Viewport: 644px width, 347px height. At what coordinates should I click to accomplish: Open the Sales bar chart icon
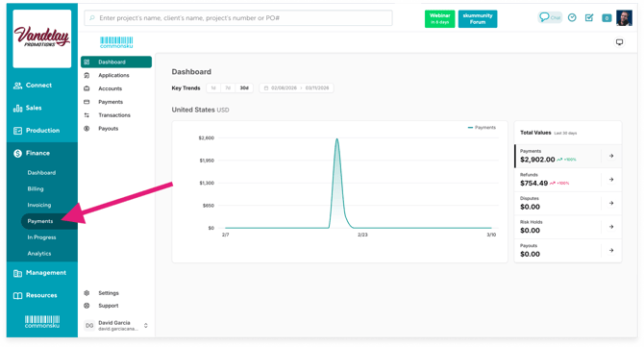pos(17,108)
